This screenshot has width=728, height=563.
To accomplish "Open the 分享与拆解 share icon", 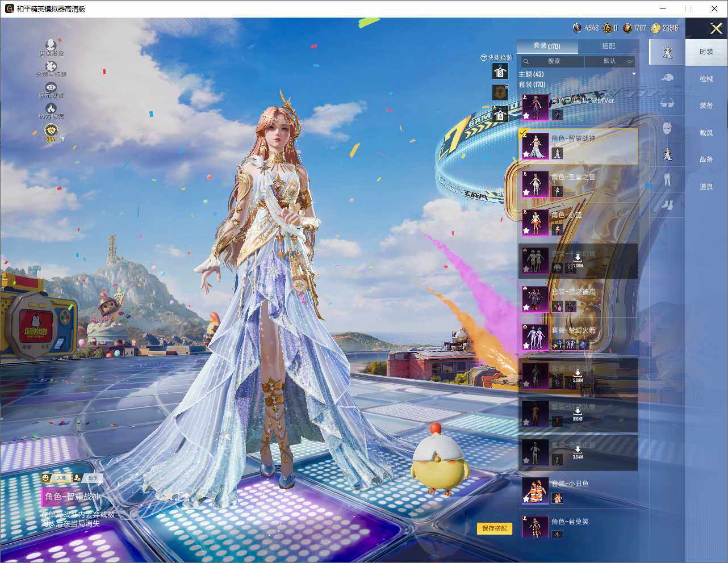I will click(51, 66).
